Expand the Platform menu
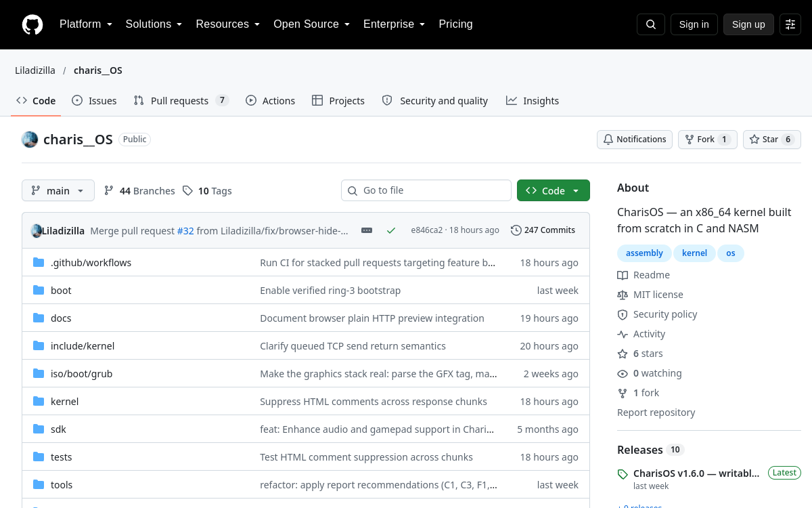Image resolution: width=812 pixels, height=508 pixels. click(85, 24)
